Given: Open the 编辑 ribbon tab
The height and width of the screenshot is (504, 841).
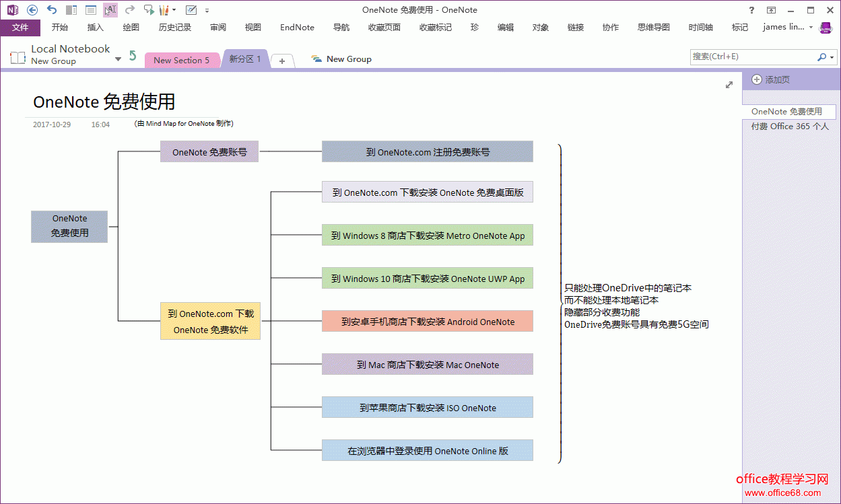Looking at the screenshot, I should click(x=506, y=28).
